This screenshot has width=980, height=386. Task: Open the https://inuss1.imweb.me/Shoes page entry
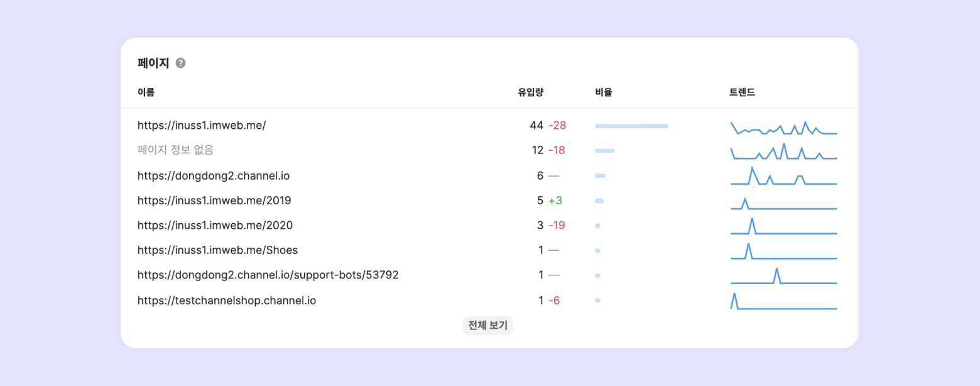point(217,250)
